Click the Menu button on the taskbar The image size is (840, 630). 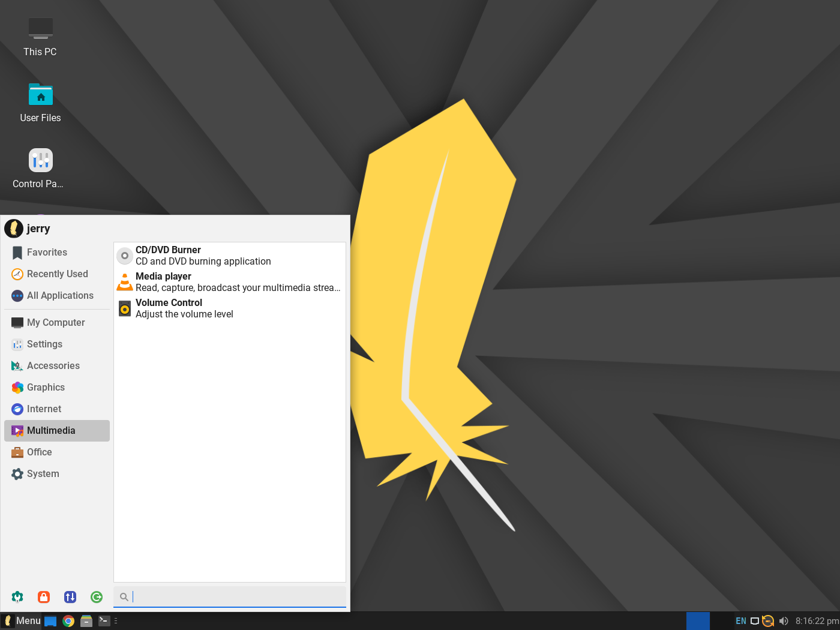point(22,621)
